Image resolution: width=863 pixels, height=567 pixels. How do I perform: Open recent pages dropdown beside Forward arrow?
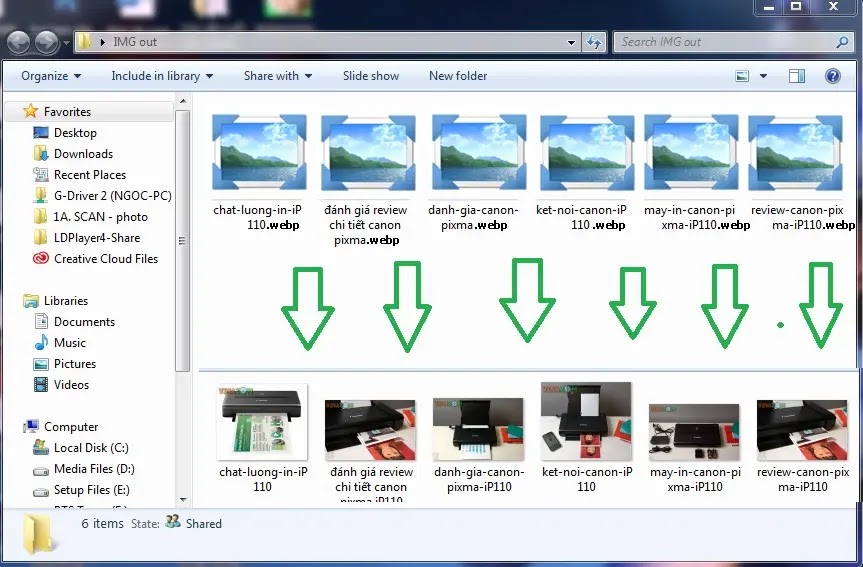coord(66,42)
